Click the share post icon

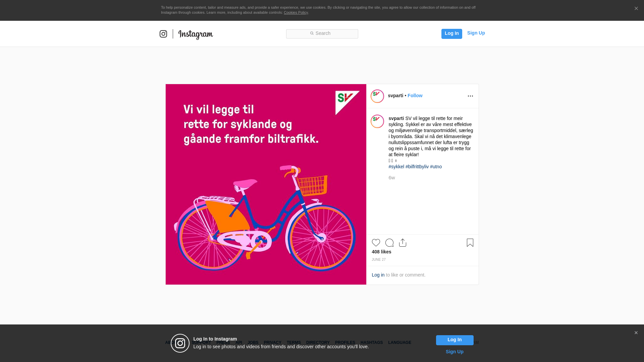402,243
